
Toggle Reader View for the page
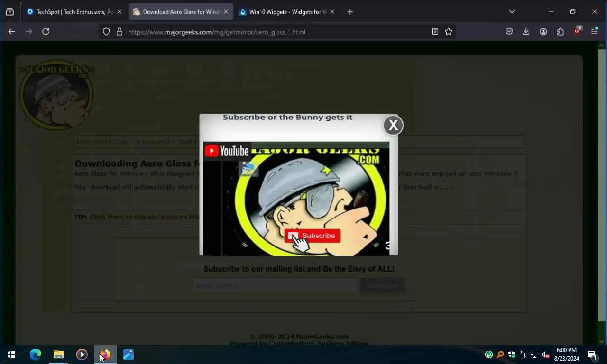[435, 32]
